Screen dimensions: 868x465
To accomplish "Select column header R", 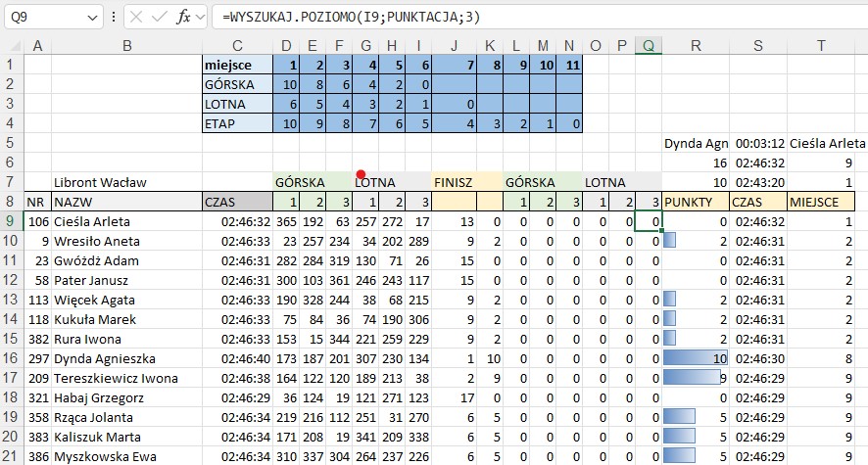I will coord(696,45).
